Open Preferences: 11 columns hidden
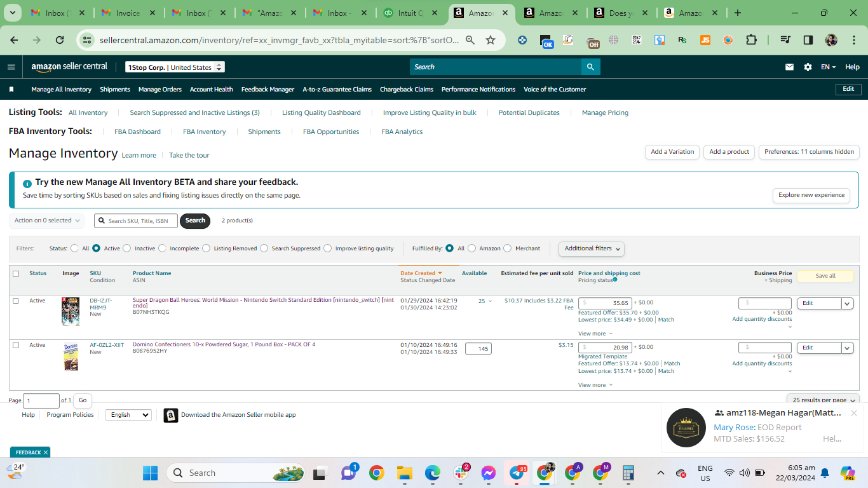Screen dimensions: 868x488 point(809,152)
